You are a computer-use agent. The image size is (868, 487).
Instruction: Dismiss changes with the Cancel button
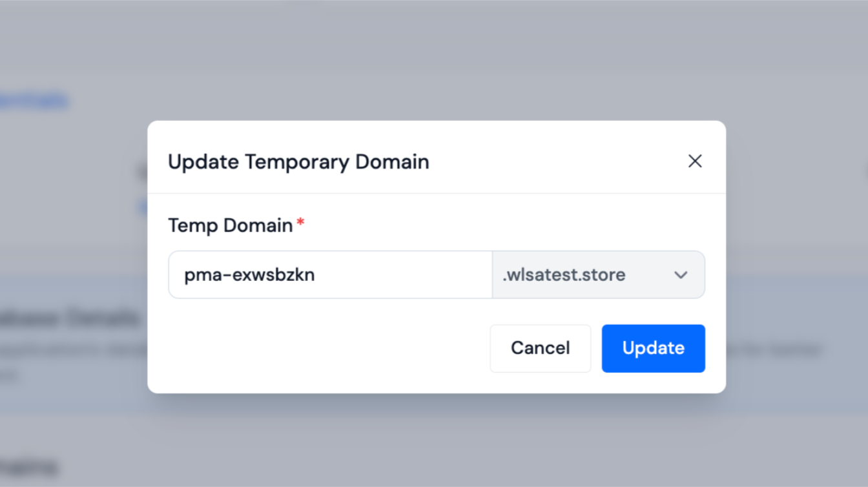click(x=540, y=348)
